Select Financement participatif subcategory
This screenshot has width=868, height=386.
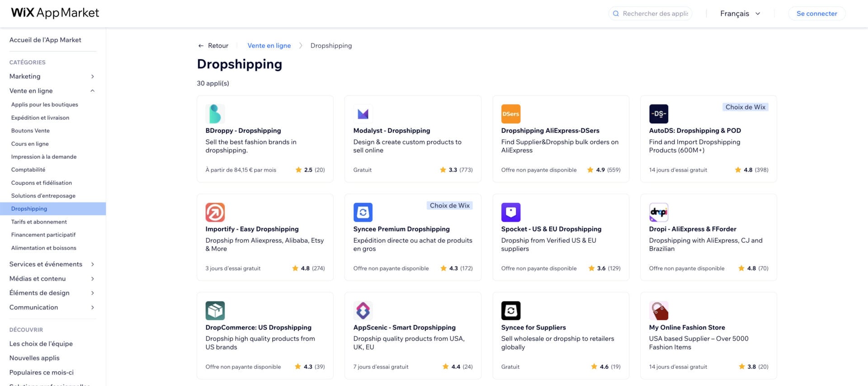click(43, 235)
